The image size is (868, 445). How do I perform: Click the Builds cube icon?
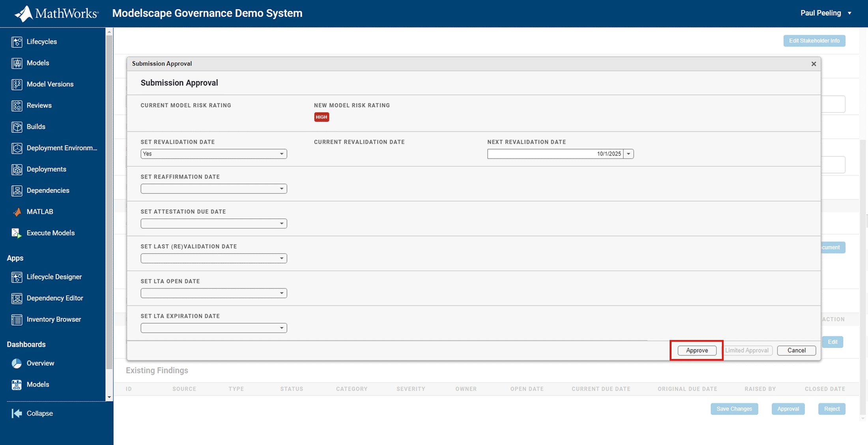click(x=17, y=127)
